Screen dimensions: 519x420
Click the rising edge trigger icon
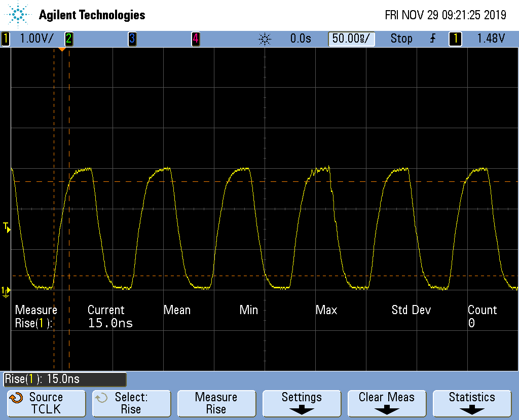tap(433, 39)
